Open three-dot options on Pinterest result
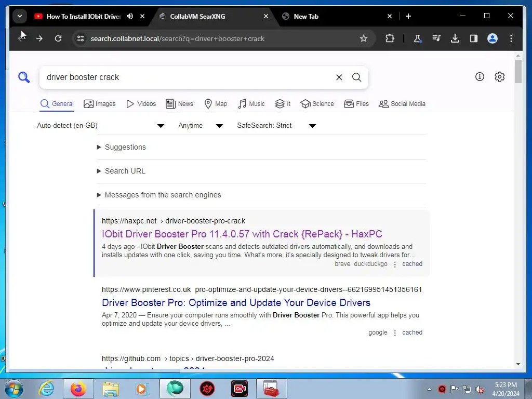Image resolution: width=532 pixels, height=399 pixels. click(x=395, y=333)
